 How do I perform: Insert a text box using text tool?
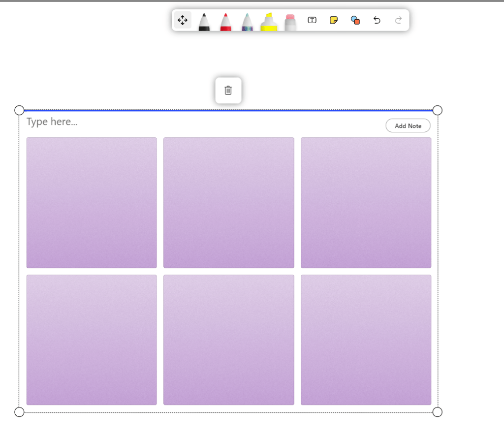click(312, 20)
